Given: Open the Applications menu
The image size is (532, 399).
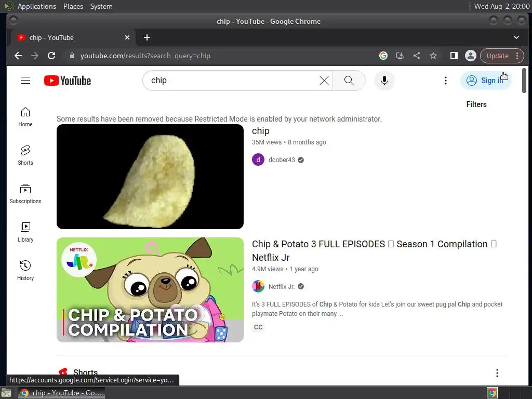Looking at the screenshot, I should tap(37, 6).
